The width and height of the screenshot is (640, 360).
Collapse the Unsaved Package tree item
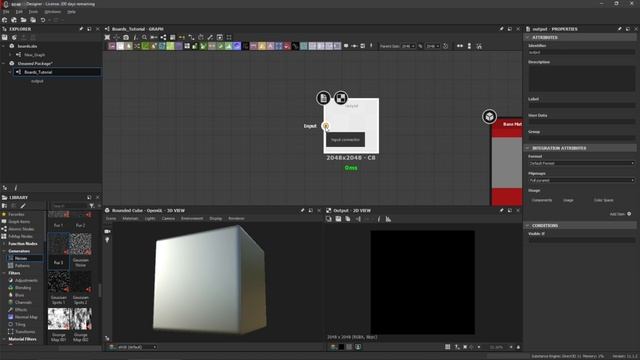[4, 64]
